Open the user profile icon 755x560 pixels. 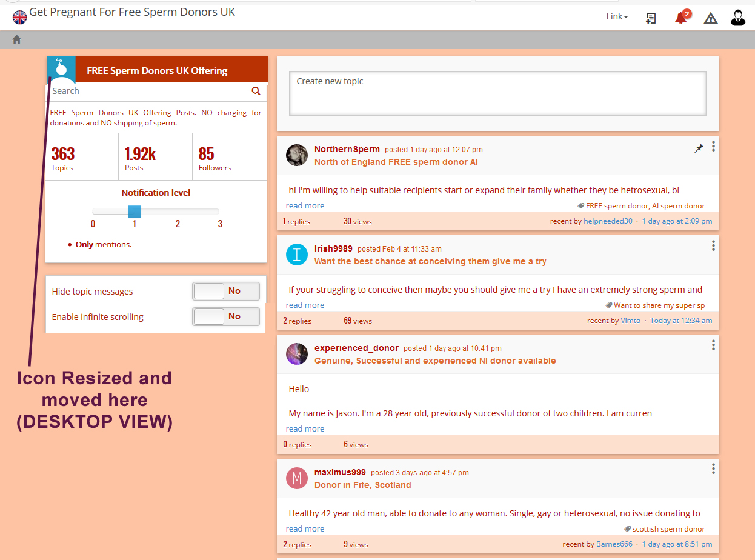coord(738,18)
